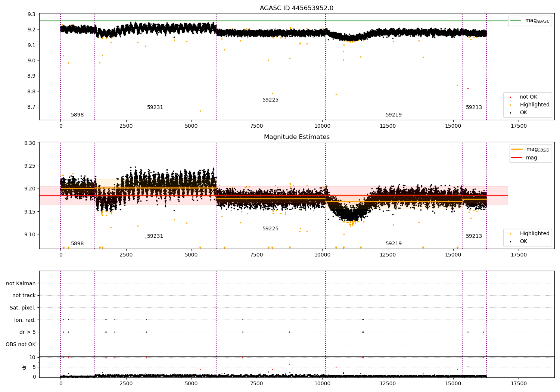Select the mag OBSID legend entry

(x=530, y=149)
